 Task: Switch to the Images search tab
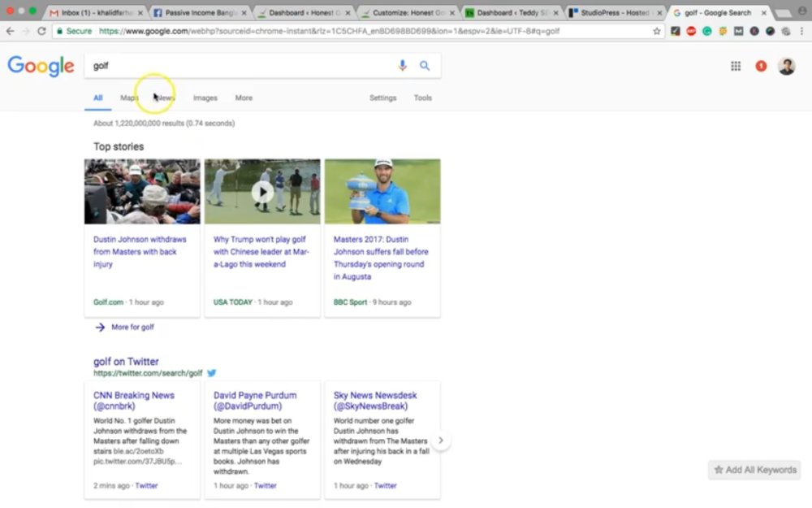[x=205, y=98]
